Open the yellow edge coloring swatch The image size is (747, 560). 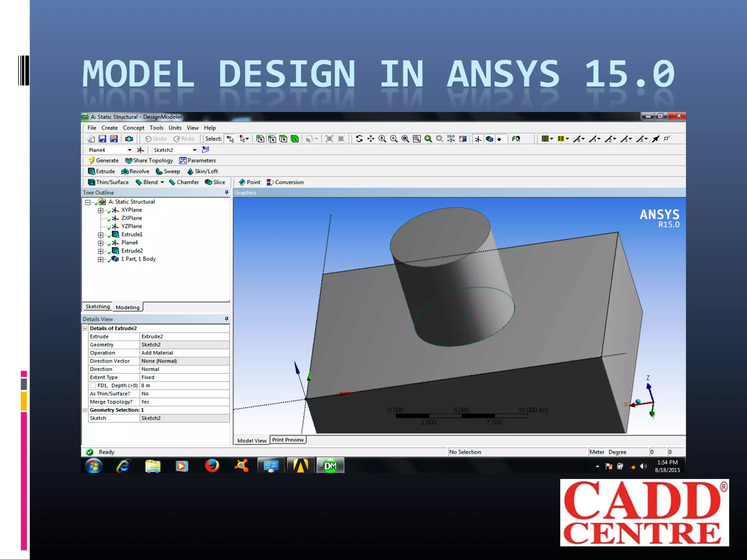pos(563,139)
